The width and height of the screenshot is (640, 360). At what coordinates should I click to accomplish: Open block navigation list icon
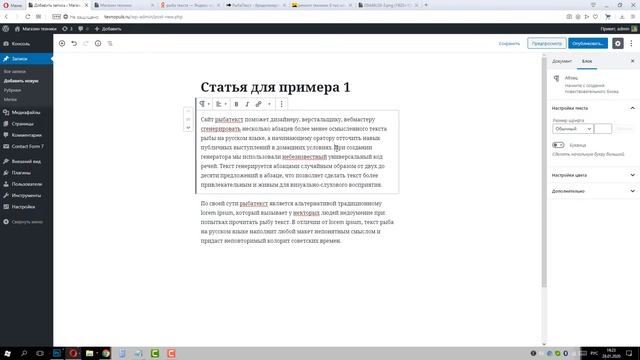point(110,43)
